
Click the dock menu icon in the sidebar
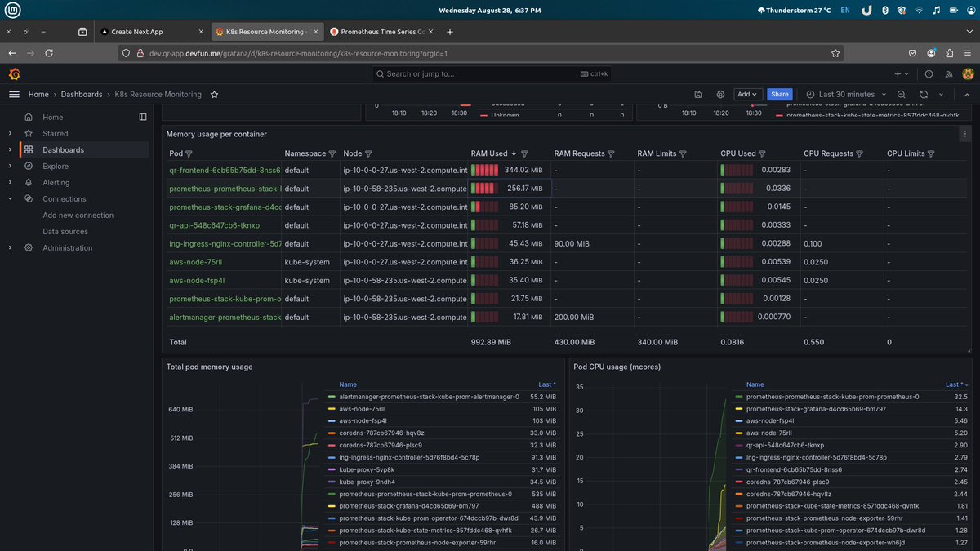(143, 117)
